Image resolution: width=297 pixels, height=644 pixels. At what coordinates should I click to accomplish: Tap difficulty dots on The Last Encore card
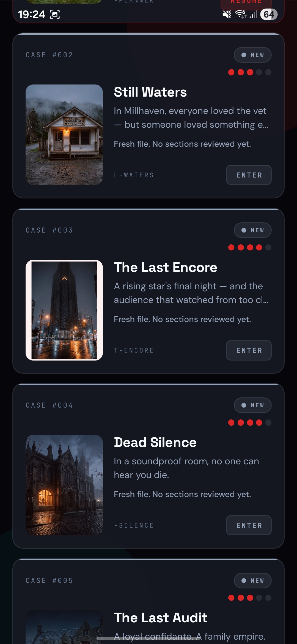pyautogui.click(x=250, y=247)
